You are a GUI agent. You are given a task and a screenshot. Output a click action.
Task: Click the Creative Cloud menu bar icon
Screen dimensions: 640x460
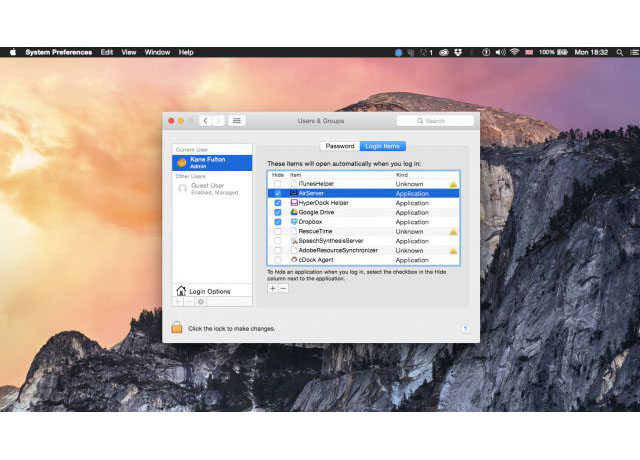coord(444,52)
